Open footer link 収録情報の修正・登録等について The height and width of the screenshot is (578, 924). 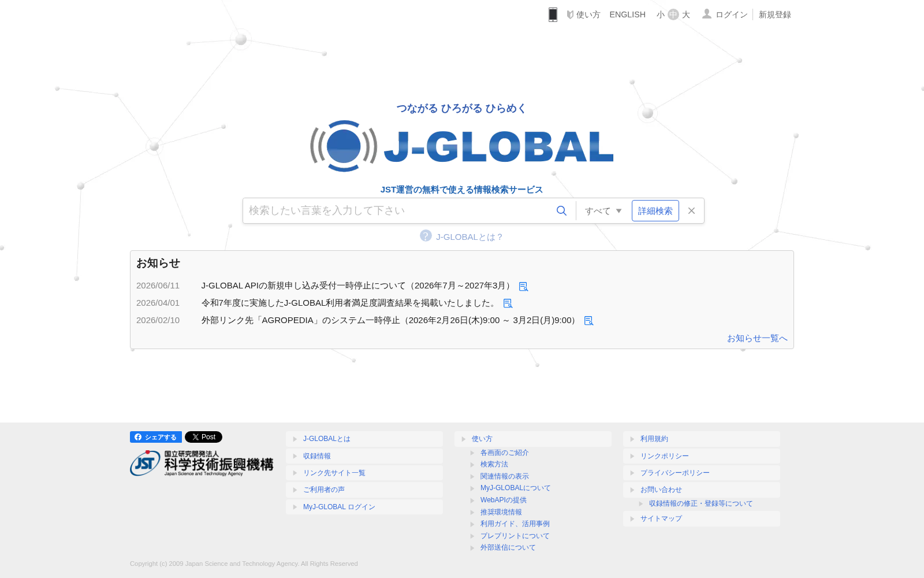tap(701, 503)
